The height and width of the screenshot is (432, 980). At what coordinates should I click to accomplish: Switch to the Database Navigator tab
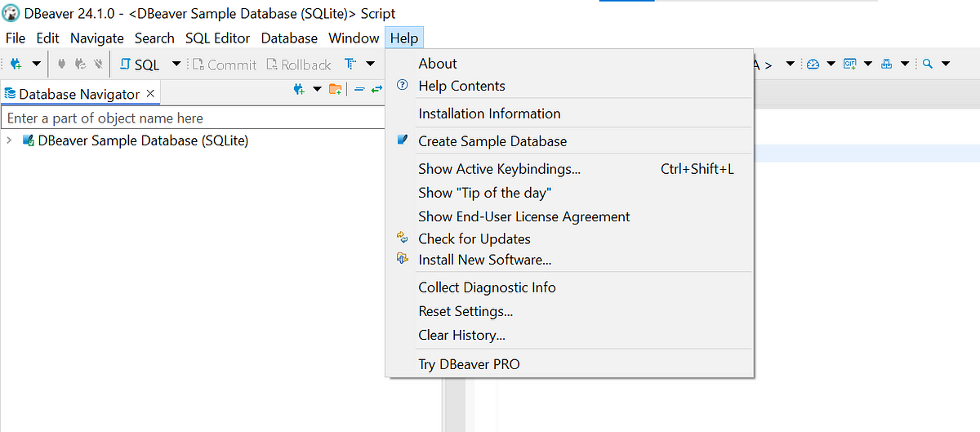79,94
